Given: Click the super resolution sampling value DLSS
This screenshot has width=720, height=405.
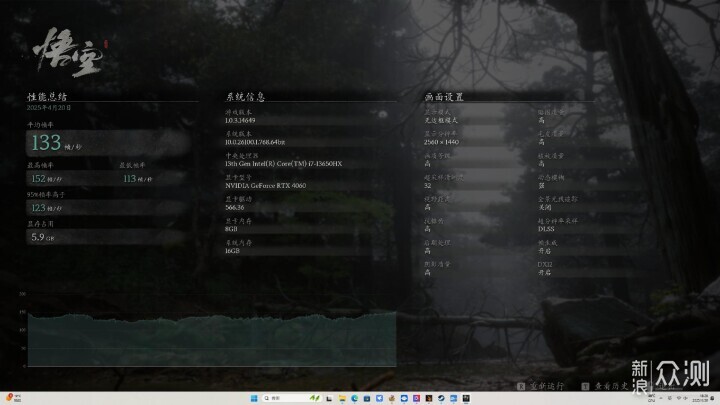Looking at the screenshot, I should 546,229.
